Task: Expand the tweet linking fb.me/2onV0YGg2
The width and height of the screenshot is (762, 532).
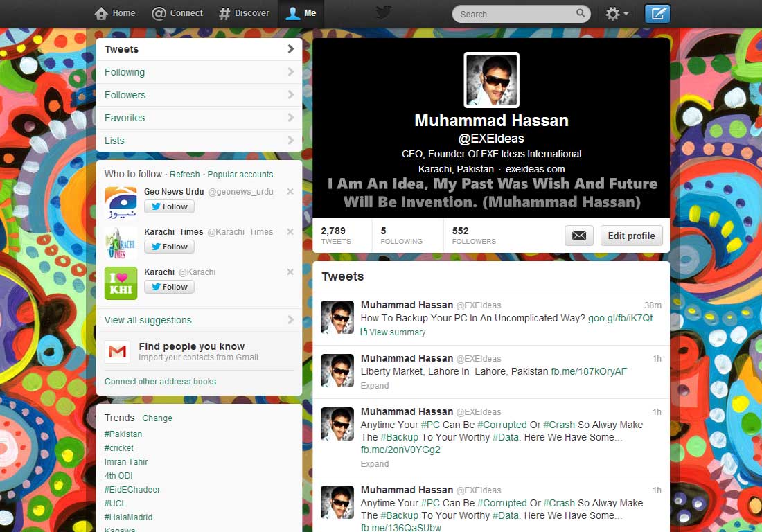Action: point(375,464)
